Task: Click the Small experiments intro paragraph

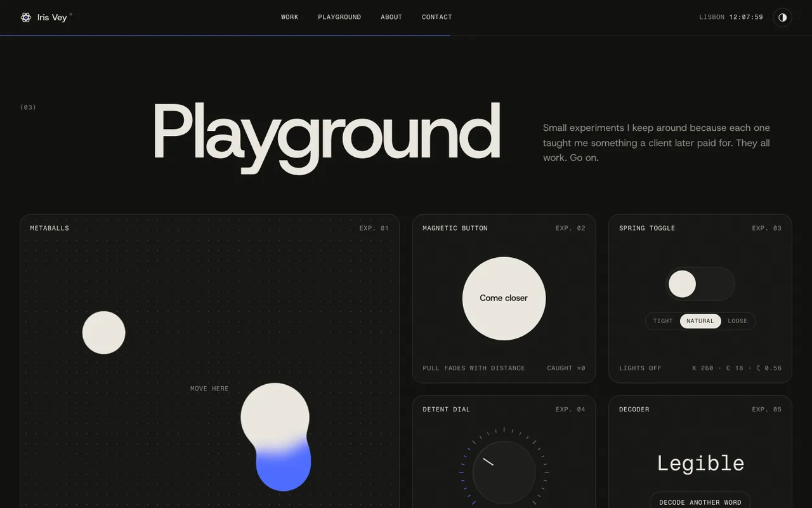Action: (657, 143)
